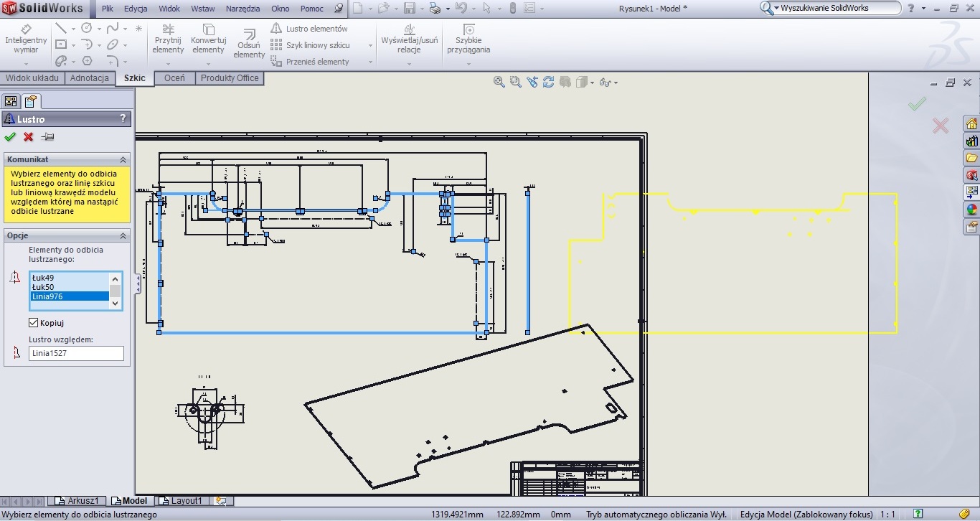980x521 pixels.
Task: Open the FeatureManager tree tab icon
Action: tap(11, 101)
